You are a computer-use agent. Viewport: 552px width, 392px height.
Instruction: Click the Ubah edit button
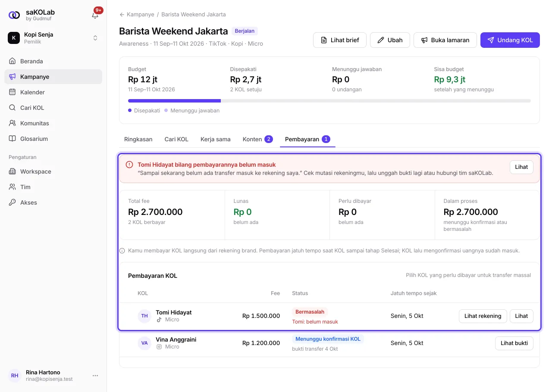(390, 40)
